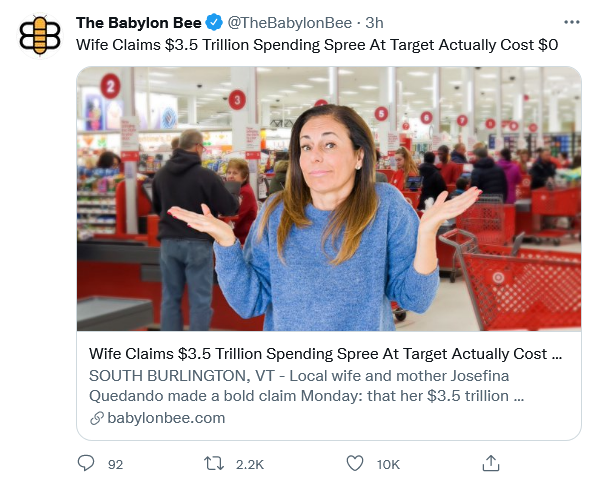
Task: Open The Babylon Bee display name
Action: coord(138,23)
